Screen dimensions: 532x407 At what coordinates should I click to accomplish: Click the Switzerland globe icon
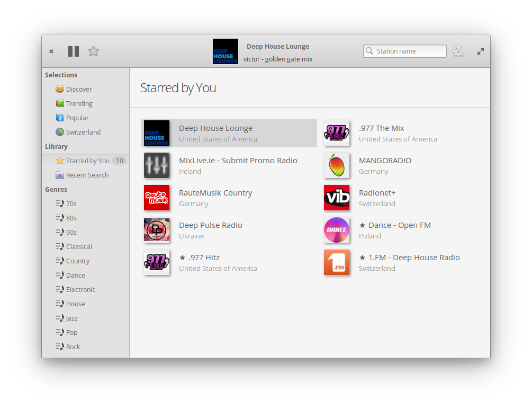(x=60, y=132)
